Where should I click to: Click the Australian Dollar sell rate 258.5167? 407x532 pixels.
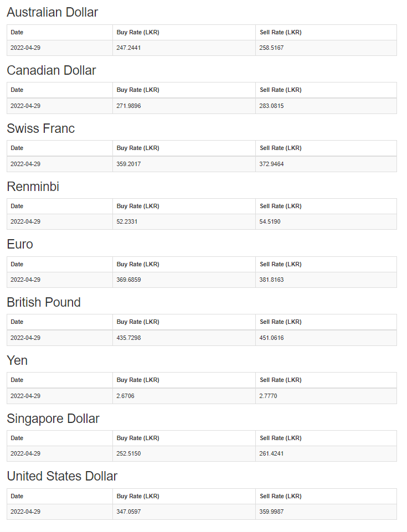(x=271, y=48)
